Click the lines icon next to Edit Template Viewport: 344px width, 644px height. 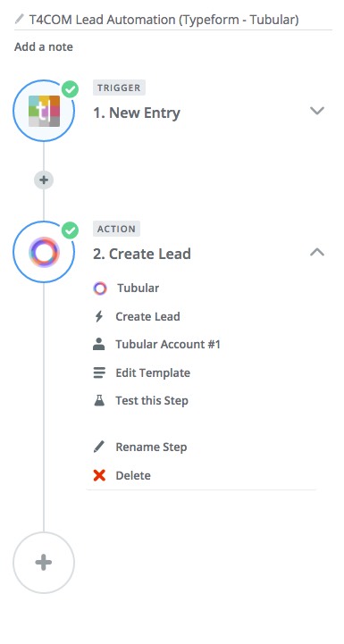click(99, 372)
